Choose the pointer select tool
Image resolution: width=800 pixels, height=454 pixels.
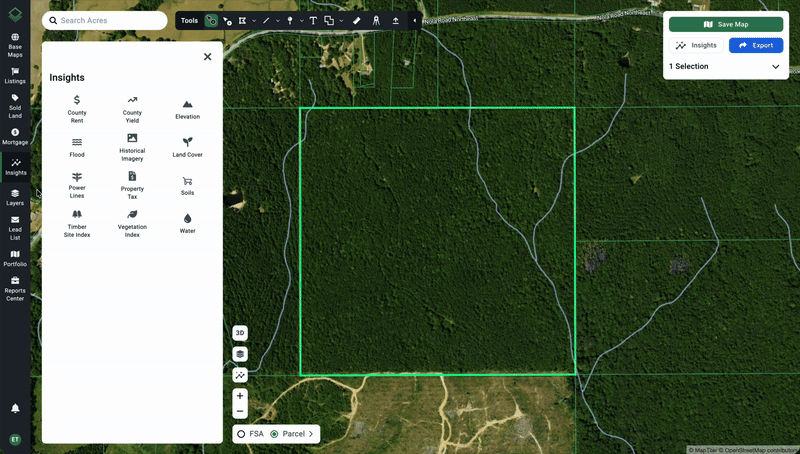pyautogui.click(x=228, y=20)
